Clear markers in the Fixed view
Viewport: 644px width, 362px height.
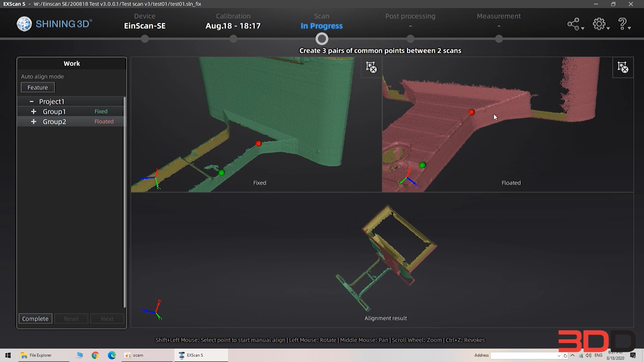371,67
